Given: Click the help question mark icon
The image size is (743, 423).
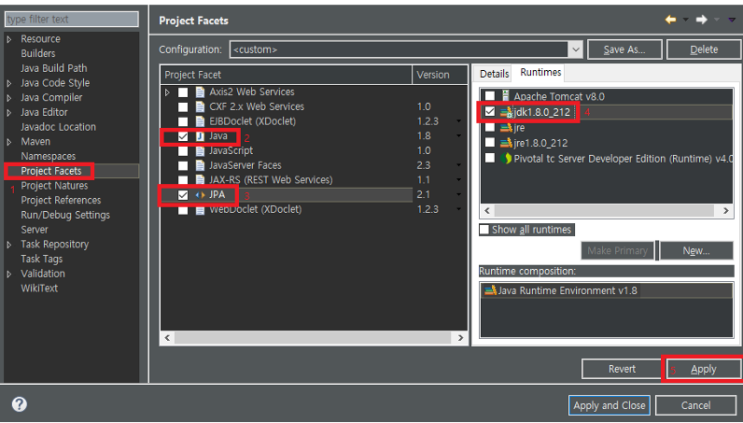Looking at the screenshot, I should coord(19,404).
